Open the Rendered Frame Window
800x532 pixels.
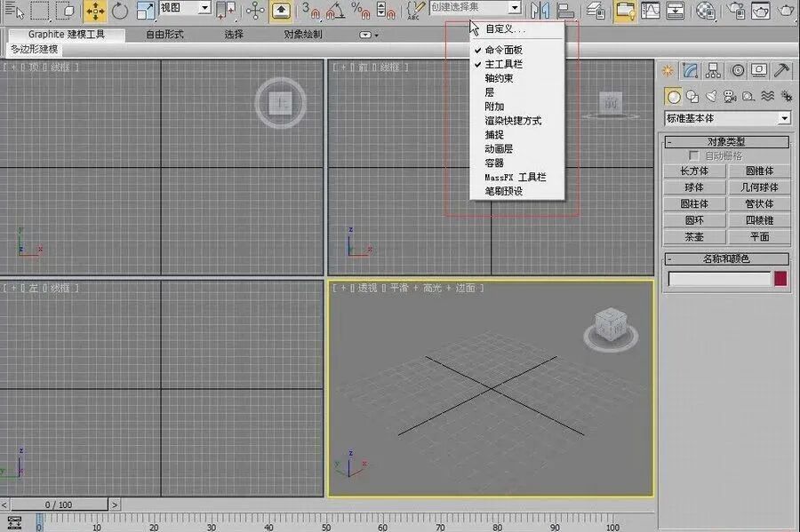pyautogui.click(x=760, y=11)
